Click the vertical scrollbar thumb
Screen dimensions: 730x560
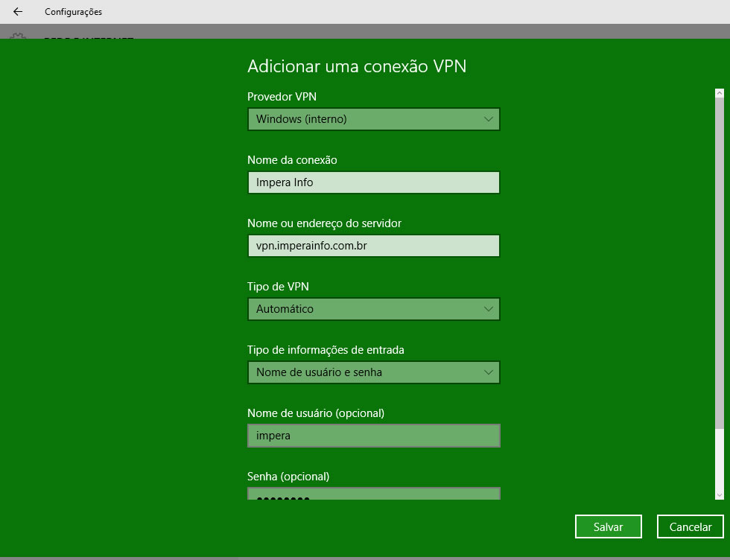pos(720,263)
